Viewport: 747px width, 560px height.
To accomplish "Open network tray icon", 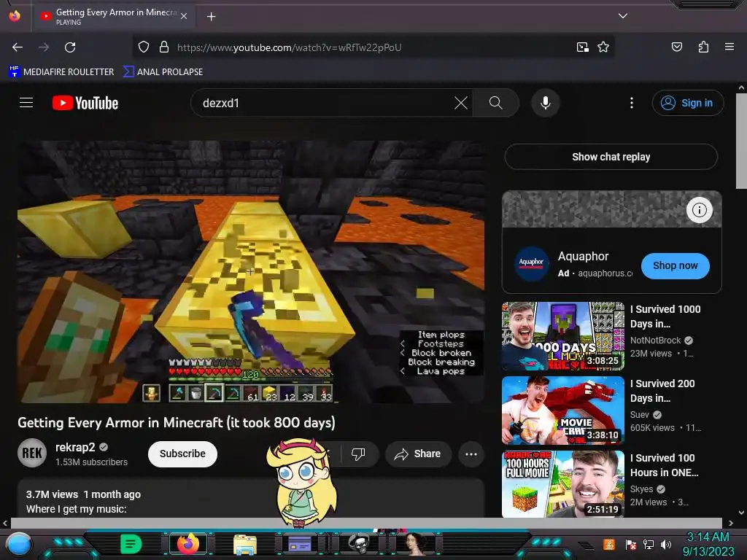I will [x=649, y=544].
